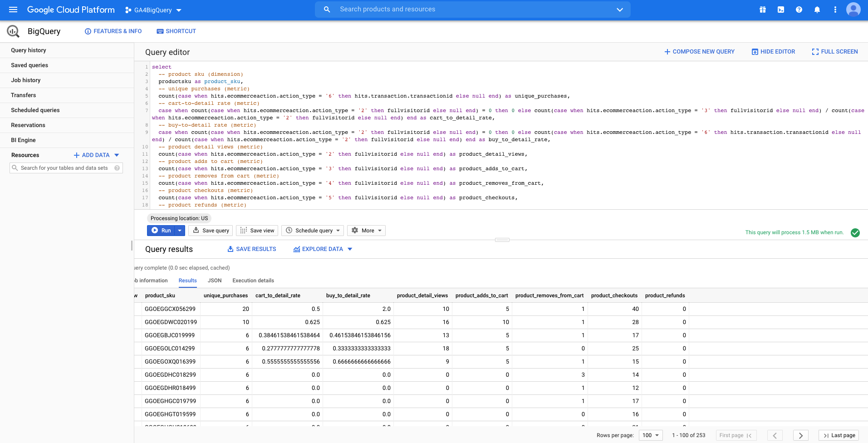This screenshot has height=443, width=868.
Task: Click the BigQuery magnifier logo icon
Action: (x=13, y=31)
